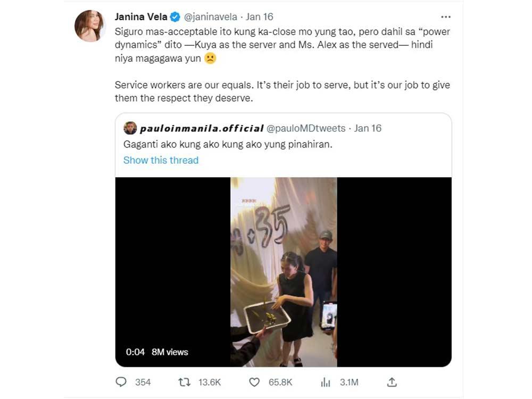Click the retweet icon showing 13.6K
The height and width of the screenshot is (399, 532).
184,382
